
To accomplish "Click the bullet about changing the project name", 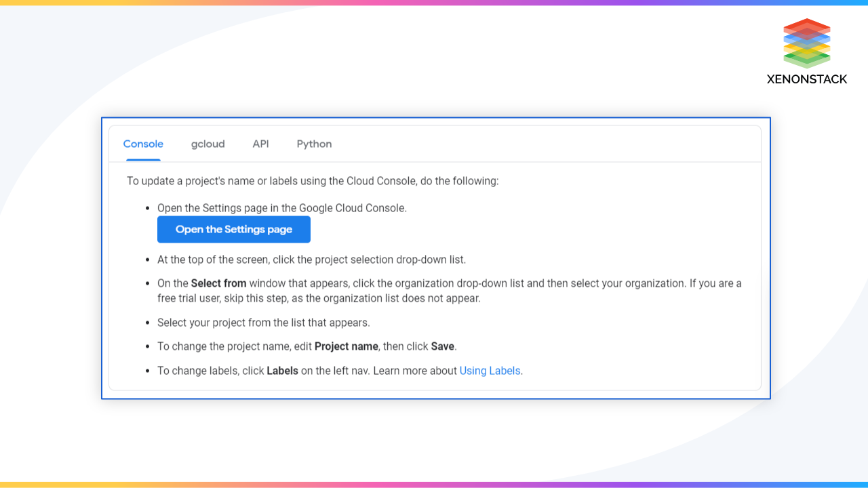I will point(307,346).
